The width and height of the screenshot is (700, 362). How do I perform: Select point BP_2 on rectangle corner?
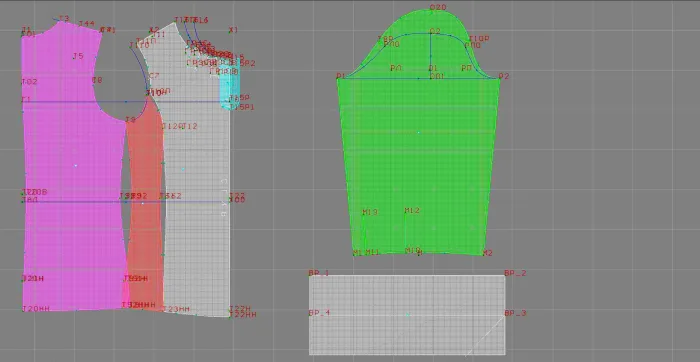[515, 273]
